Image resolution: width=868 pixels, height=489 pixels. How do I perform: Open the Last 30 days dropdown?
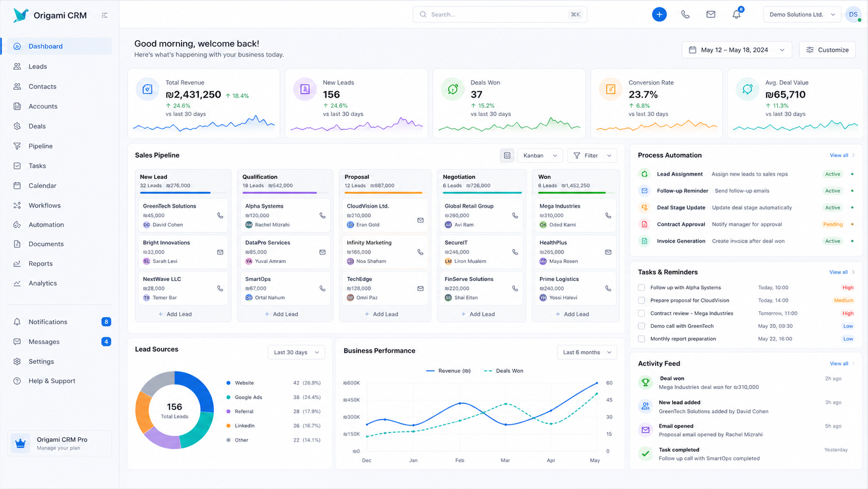(296, 352)
